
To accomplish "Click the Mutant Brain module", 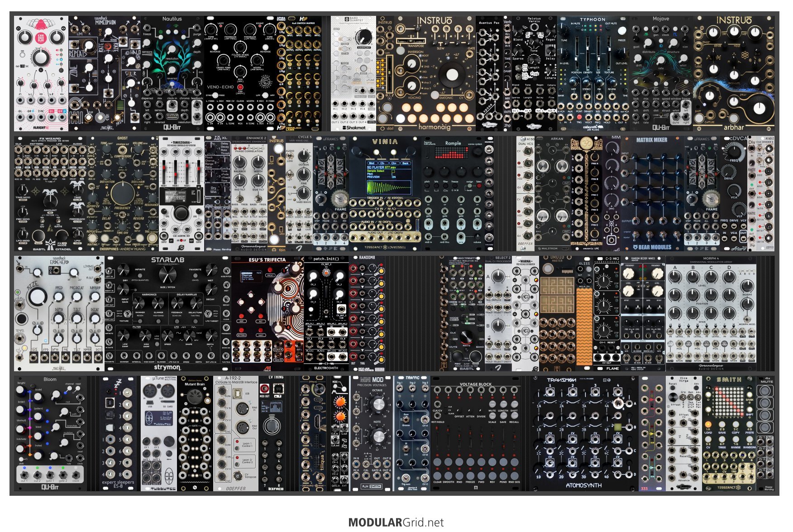I will point(195,433).
